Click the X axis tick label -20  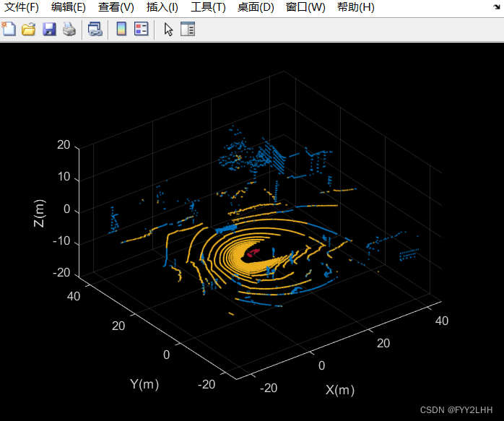[x=269, y=388]
